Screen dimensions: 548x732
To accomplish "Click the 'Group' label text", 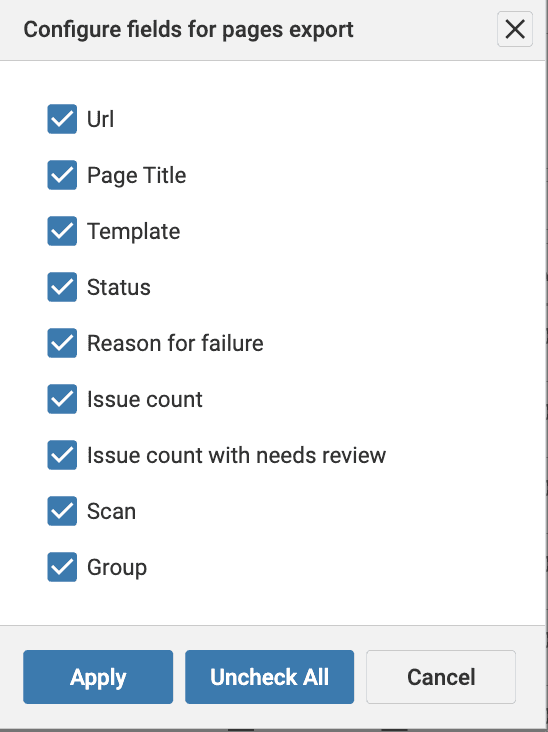I will point(117,568).
